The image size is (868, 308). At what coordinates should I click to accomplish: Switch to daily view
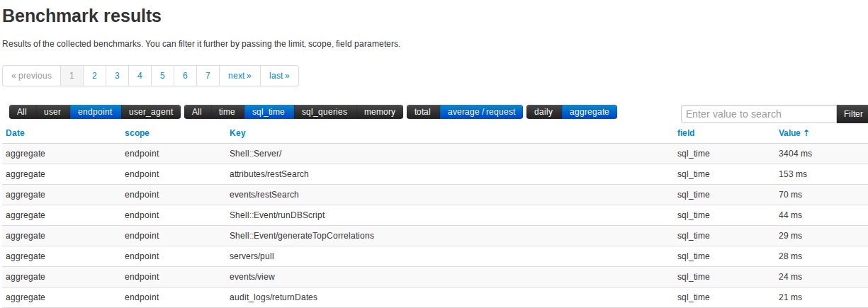(x=543, y=112)
